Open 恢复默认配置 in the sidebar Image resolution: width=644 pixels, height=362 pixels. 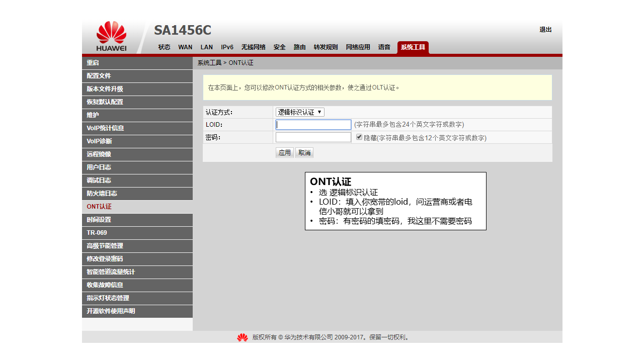tap(137, 102)
